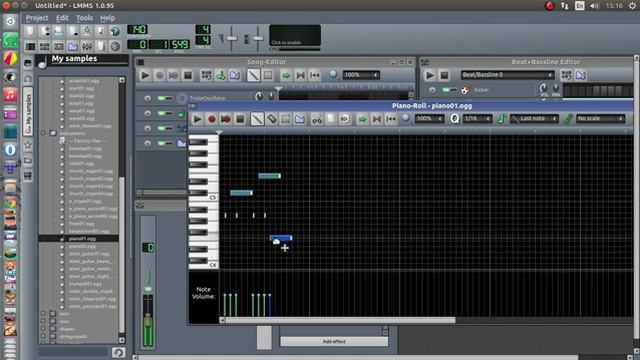This screenshot has width=640, height=360.
Task: Click the copy icon in Piano-Roll
Action: tap(331, 119)
